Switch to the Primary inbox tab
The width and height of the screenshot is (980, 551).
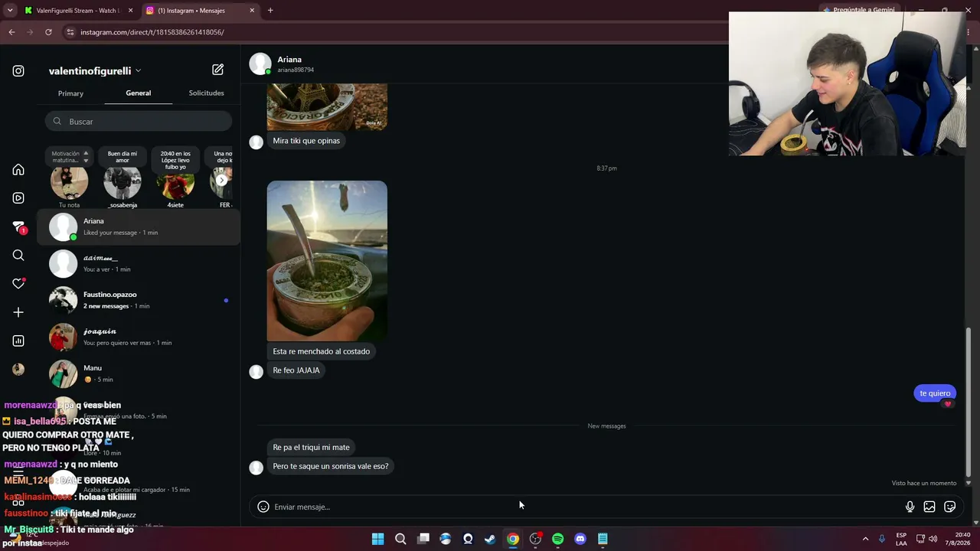click(70, 93)
